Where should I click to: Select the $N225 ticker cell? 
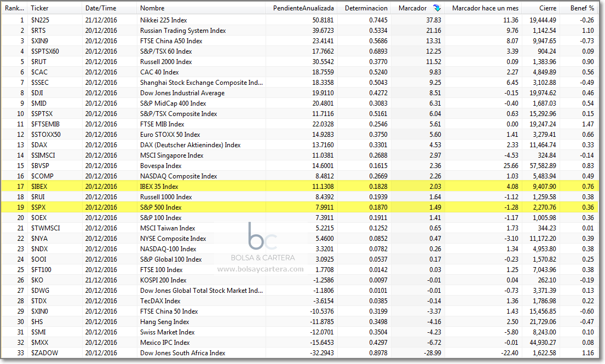(x=40, y=20)
